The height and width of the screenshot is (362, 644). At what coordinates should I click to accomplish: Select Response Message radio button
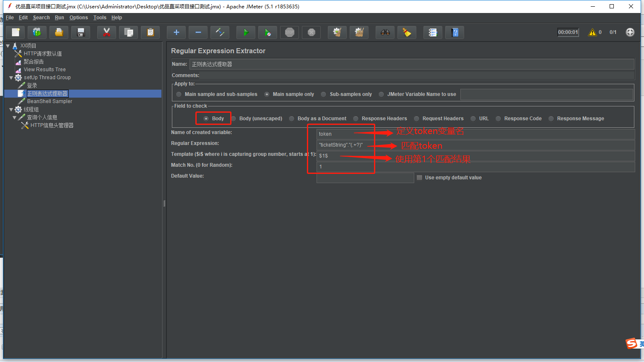(x=551, y=119)
